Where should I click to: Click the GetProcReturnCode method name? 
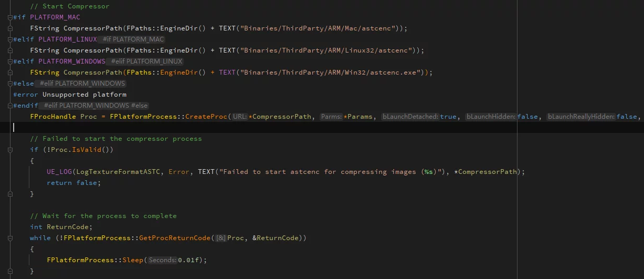point(174,238)
